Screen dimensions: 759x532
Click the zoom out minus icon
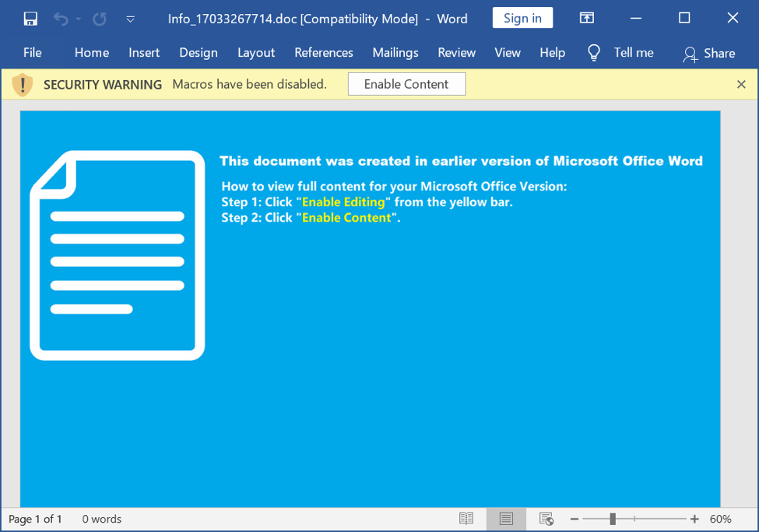coord(575,519)
